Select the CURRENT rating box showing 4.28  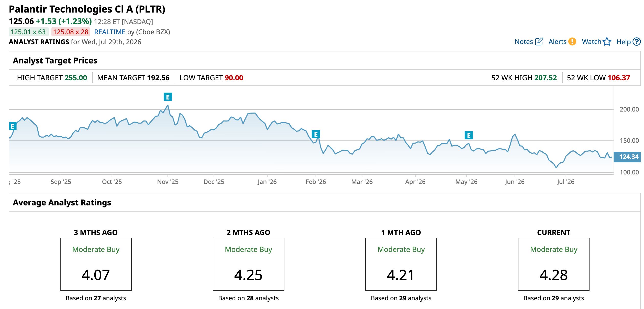click(553, 264)
